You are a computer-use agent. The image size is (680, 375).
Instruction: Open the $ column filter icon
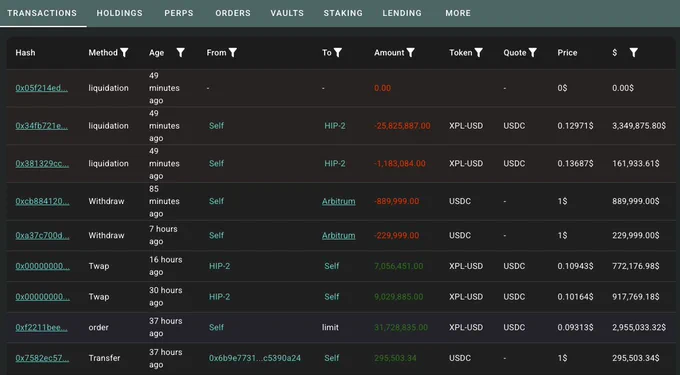click(634, 52)
